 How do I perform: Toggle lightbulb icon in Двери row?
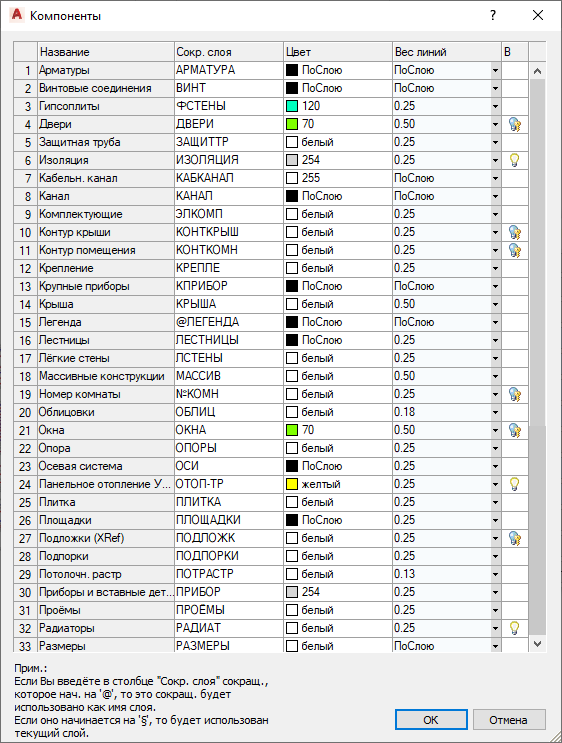coord(515,124)
